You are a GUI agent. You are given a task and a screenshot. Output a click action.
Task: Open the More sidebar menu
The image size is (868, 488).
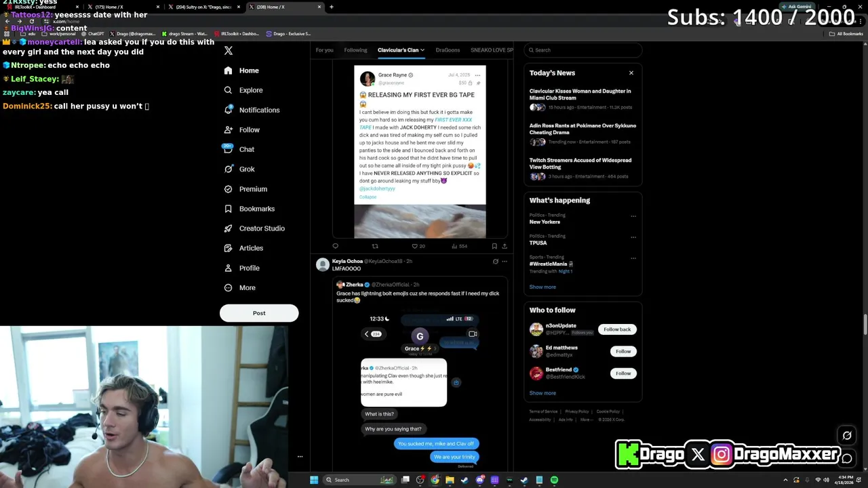(x=239, y=287)
